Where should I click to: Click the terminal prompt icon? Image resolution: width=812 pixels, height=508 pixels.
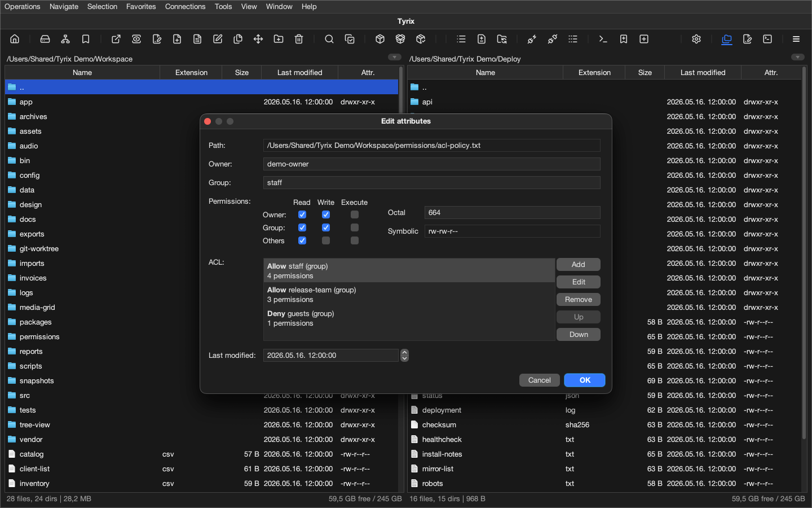point(603,39)
